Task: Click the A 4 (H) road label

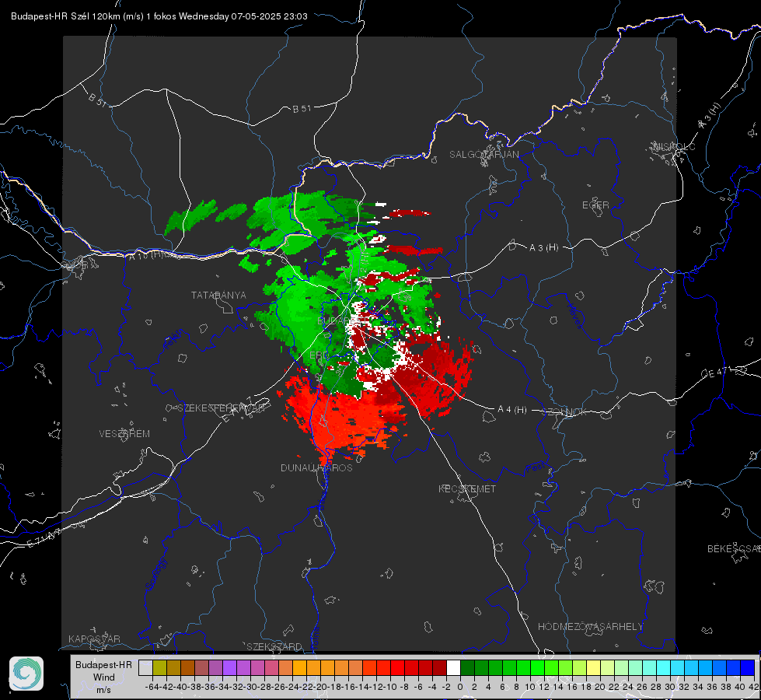Action: click(512, 410)
